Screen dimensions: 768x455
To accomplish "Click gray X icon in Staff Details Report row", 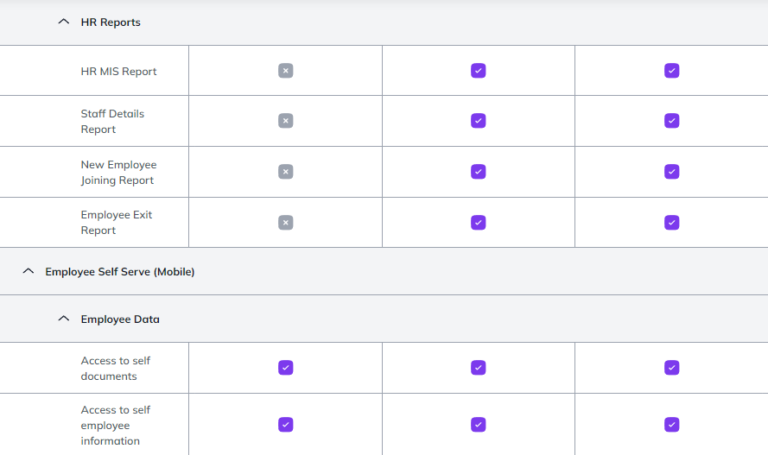I will tap(285, 121).
